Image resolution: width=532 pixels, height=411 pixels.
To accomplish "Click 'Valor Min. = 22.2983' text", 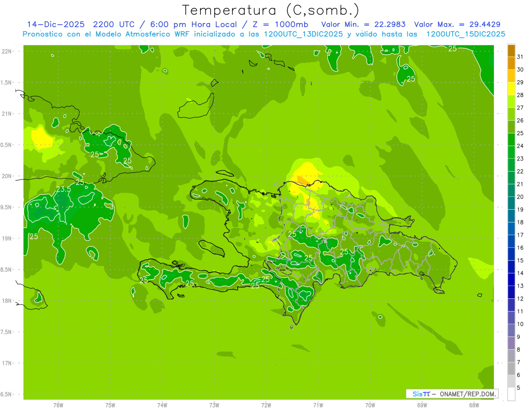I will coord(363,24).
